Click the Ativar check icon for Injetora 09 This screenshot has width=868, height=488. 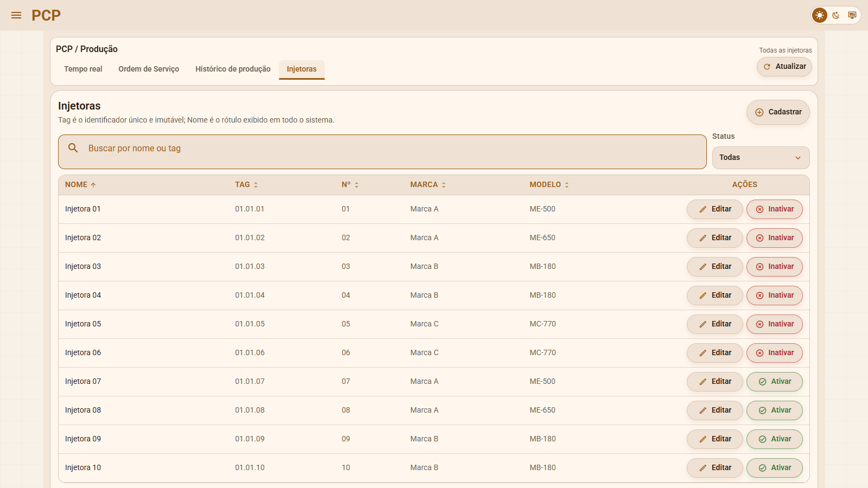pyautogui.click(x=762, y=439)
